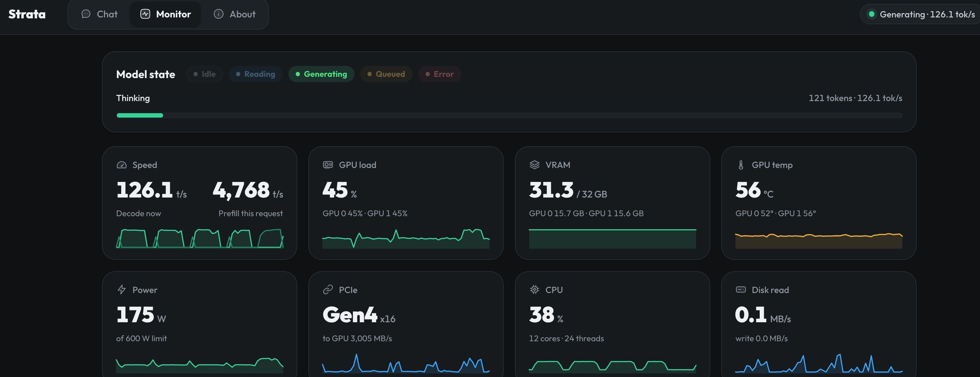Click the GPU load sparkline chart
The width and height of the screenshot is (980, 377).
click(x=405, y=238)
